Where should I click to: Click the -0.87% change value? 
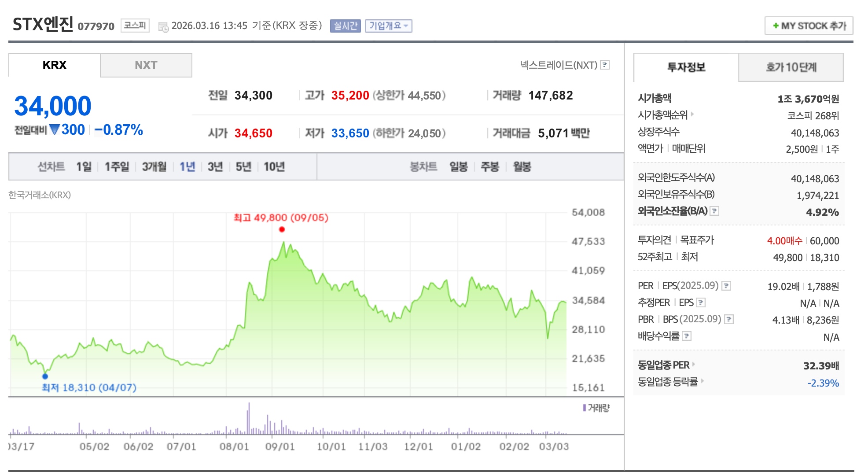click(119, 130)
